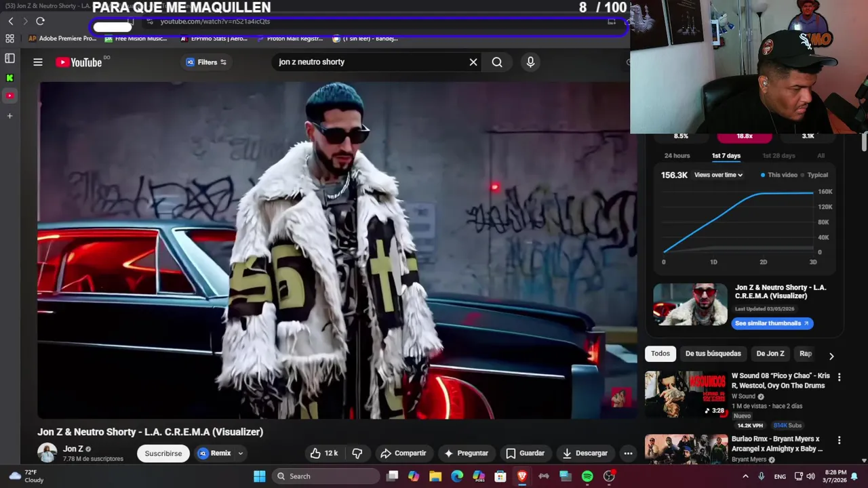Viewport: 868px width, 488px height.
Task: Dislike the video with thumbs-down
Action: (x=357, y=453)
